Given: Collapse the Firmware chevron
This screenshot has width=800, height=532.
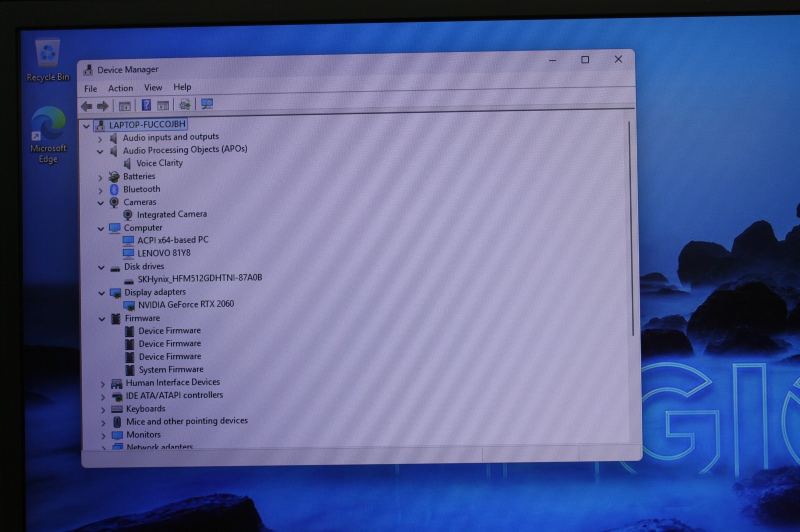Looking at the screenshot, I should click(x=102, y=319).
